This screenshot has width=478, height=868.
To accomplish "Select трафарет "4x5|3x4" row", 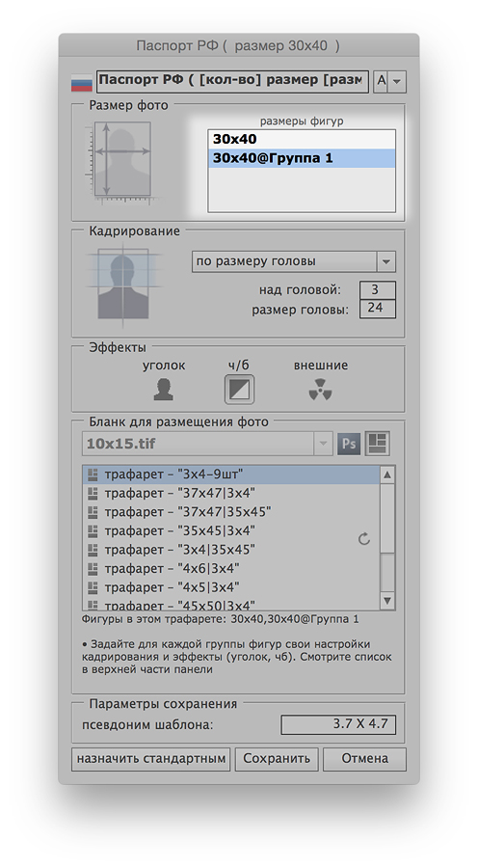I will [231, 587].
